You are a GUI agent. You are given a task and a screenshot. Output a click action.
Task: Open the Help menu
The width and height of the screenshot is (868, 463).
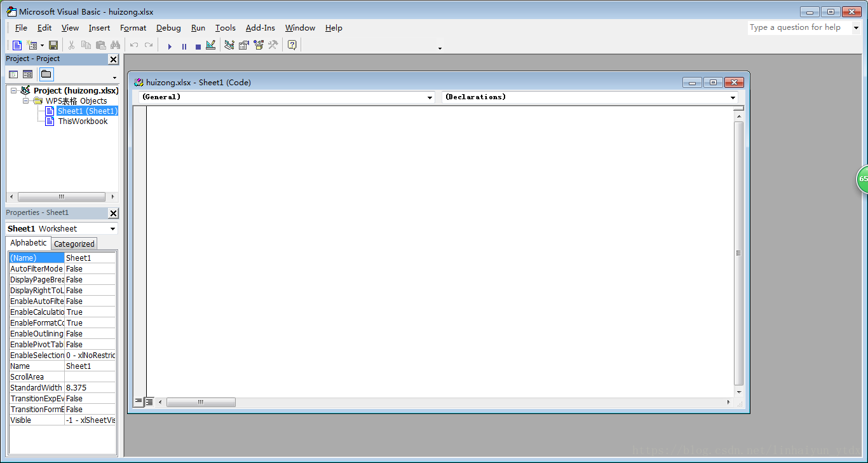tap(334, 28)
